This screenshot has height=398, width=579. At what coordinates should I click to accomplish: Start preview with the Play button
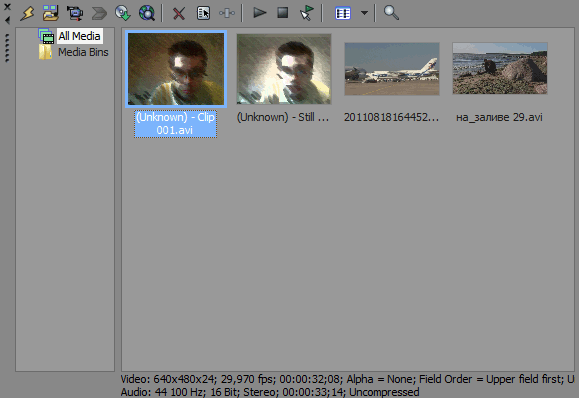click(x=260, y=13)
